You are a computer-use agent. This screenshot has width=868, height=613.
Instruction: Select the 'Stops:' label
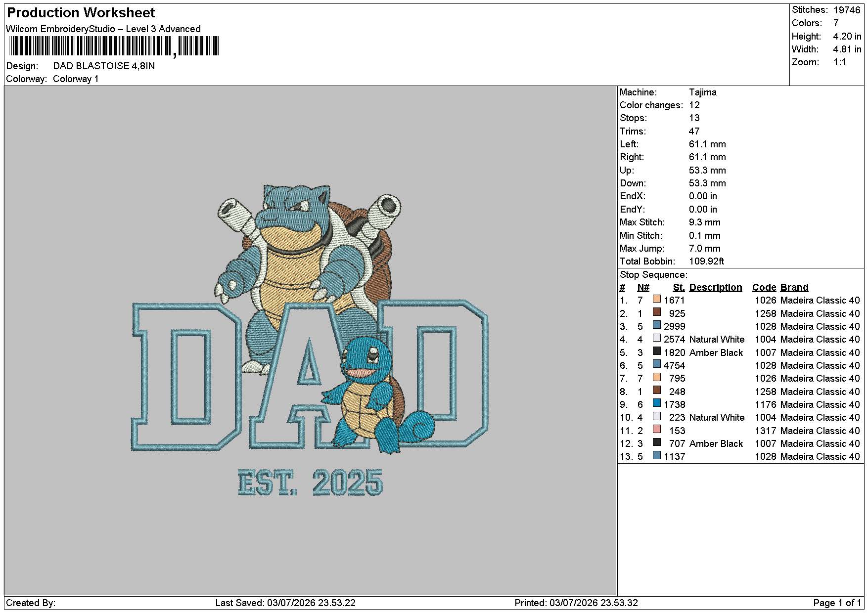pyautogui.click(x=634, y=118)
